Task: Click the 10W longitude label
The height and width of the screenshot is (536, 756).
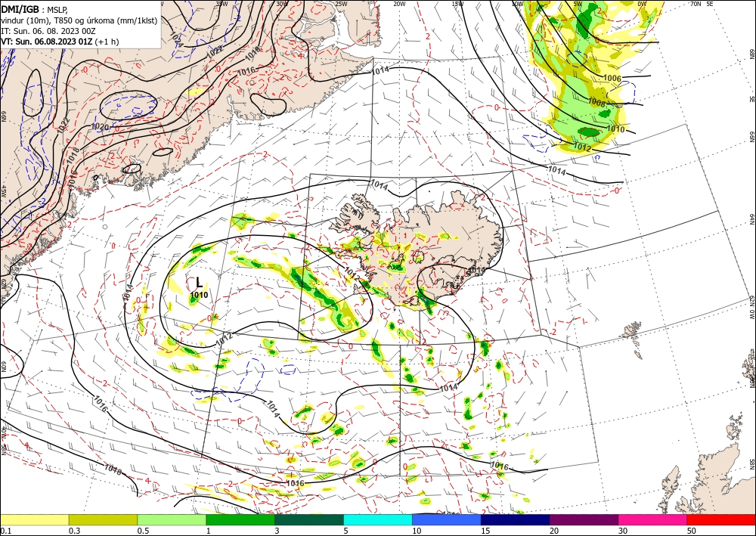Action: point(517,3)
